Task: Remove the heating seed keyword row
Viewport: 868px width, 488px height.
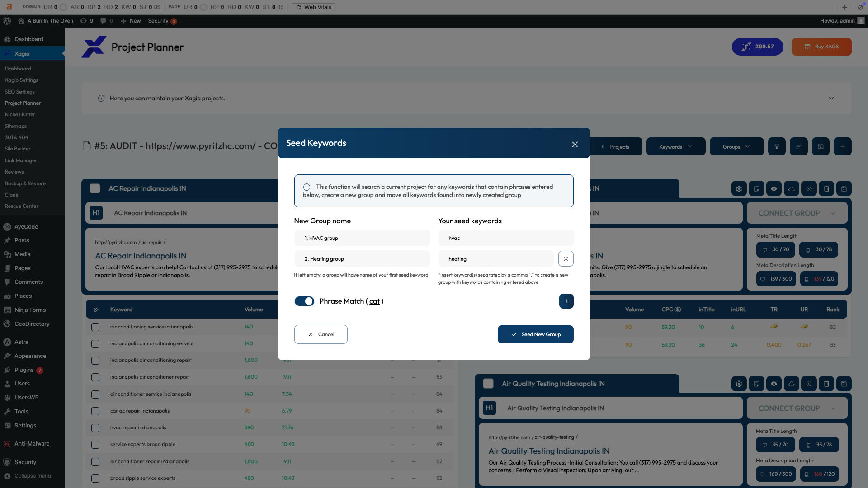Action: 566,259
